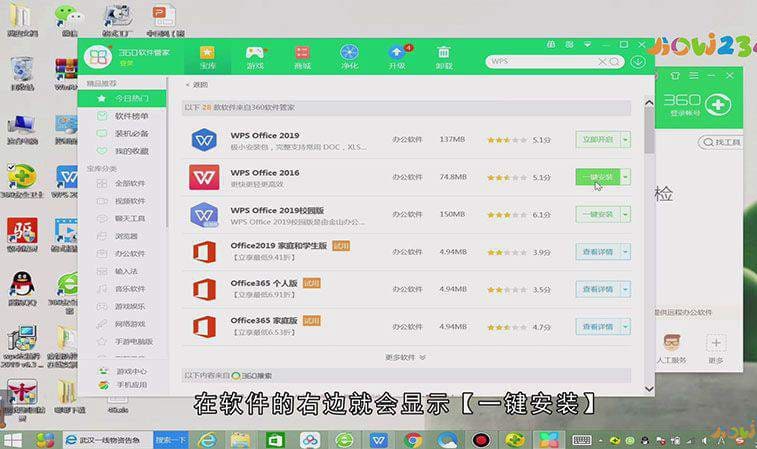
Task: Select 网络游戏 category
Action: 122,324
